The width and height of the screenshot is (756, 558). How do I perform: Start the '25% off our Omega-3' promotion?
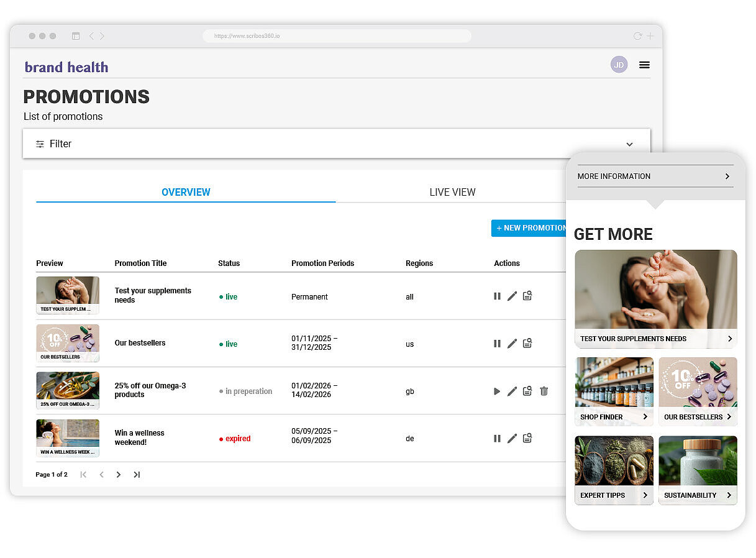(x=497, y=391)
